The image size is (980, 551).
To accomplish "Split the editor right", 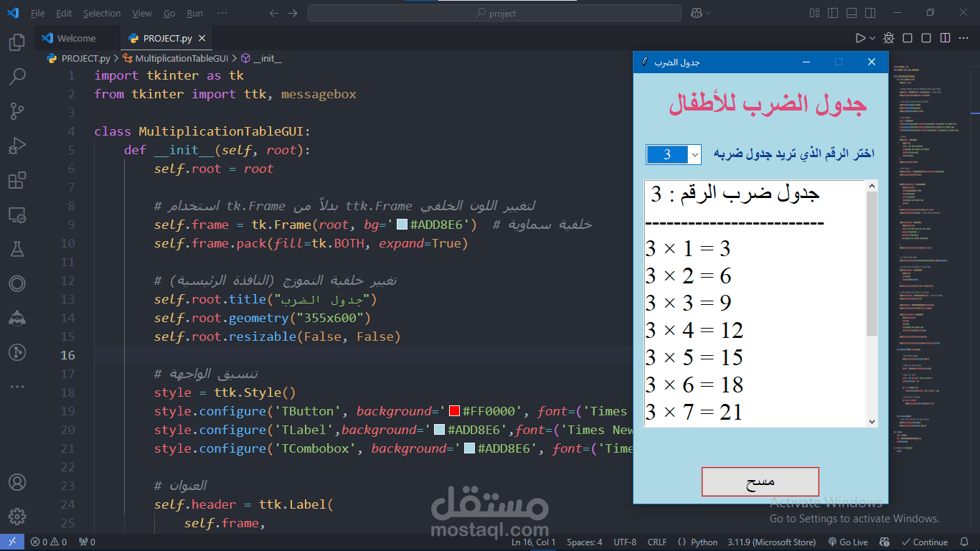I will point(945,38).
